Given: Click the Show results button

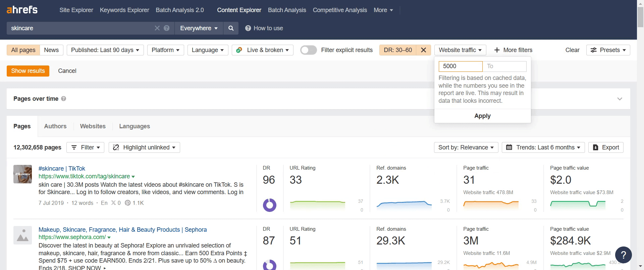Looking at the screenshot, I should coord(28,71).
